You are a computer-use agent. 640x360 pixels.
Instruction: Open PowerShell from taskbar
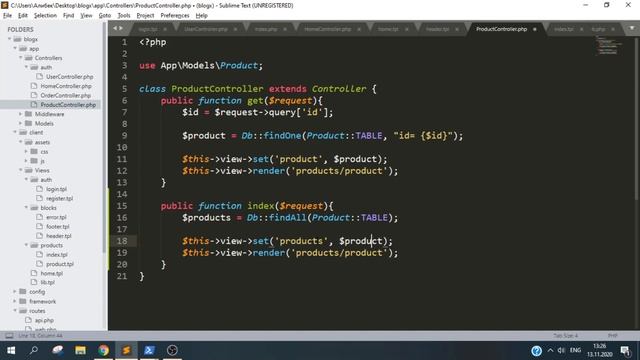149,350
